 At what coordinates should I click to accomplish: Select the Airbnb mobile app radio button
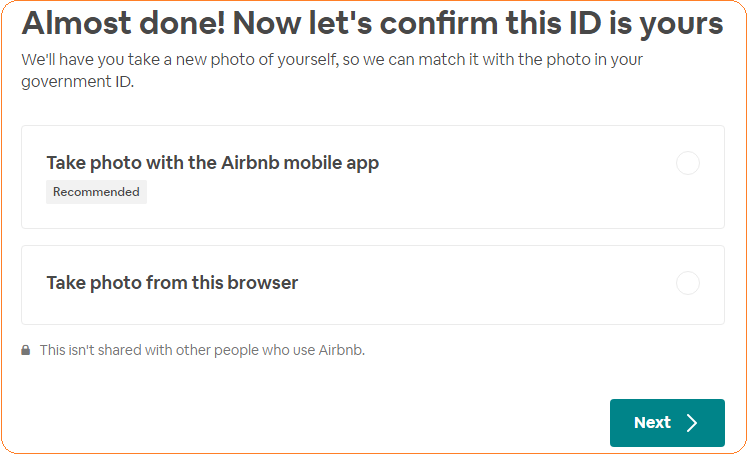tap(688, 163)
